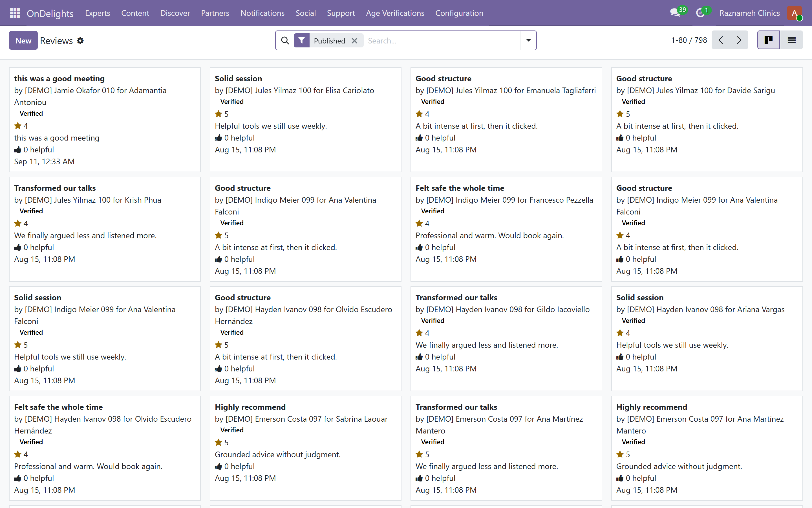Open the Notifications menu
This screenshot has width=812, height=508.
coord(262,13)
